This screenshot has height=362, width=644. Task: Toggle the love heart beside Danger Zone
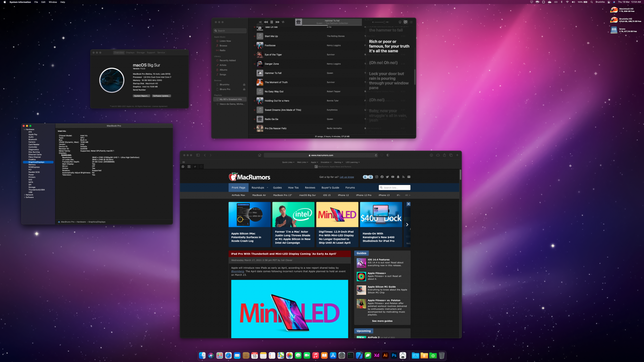coord(254,64)
